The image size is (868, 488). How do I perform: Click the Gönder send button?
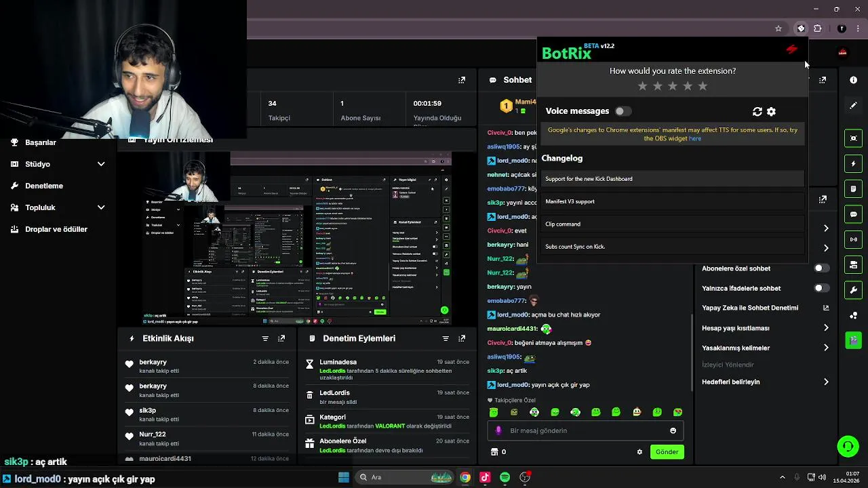coord(667,452)
